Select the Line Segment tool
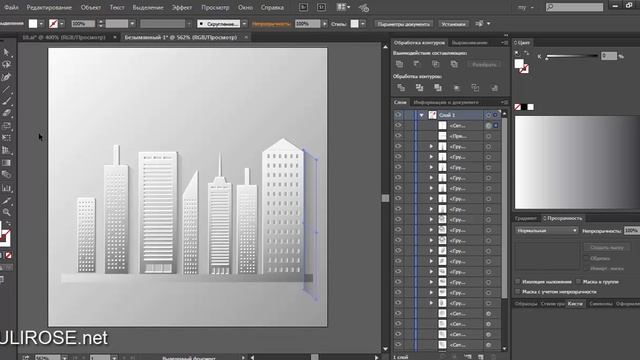640x360 pixels. [x=6, y=89]
